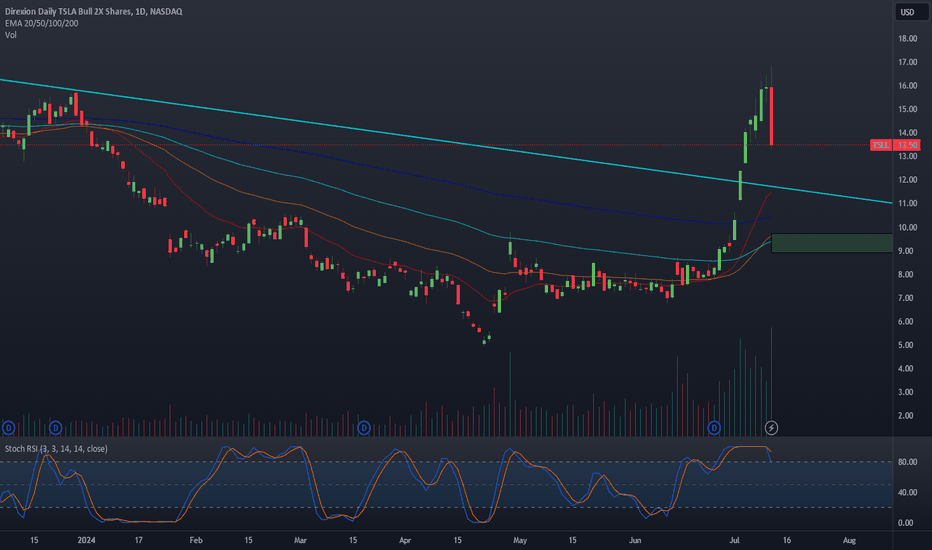The width and height of the screenshot is (932, 550).
Task: Click the dividend marker near late June
Action: coord(714,428)
